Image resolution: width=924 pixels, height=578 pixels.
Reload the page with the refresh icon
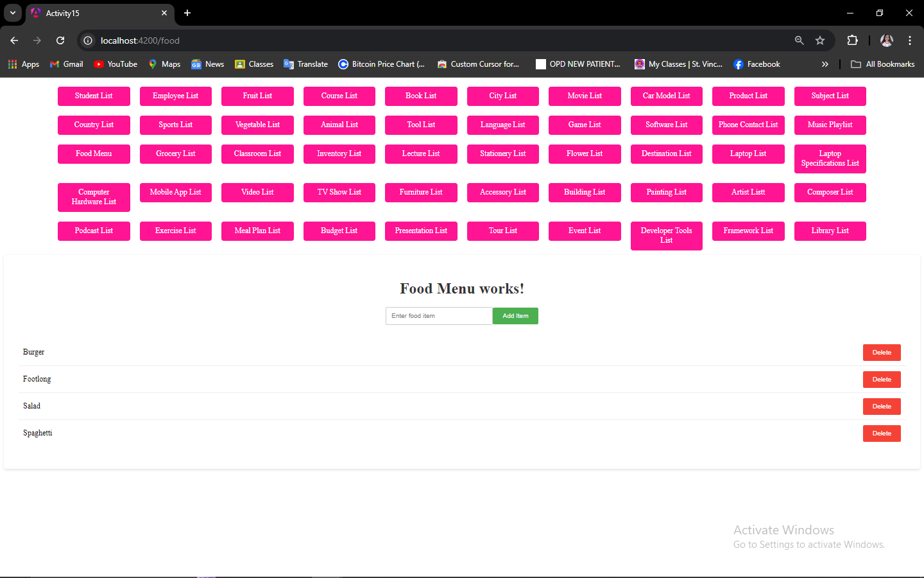60,40
